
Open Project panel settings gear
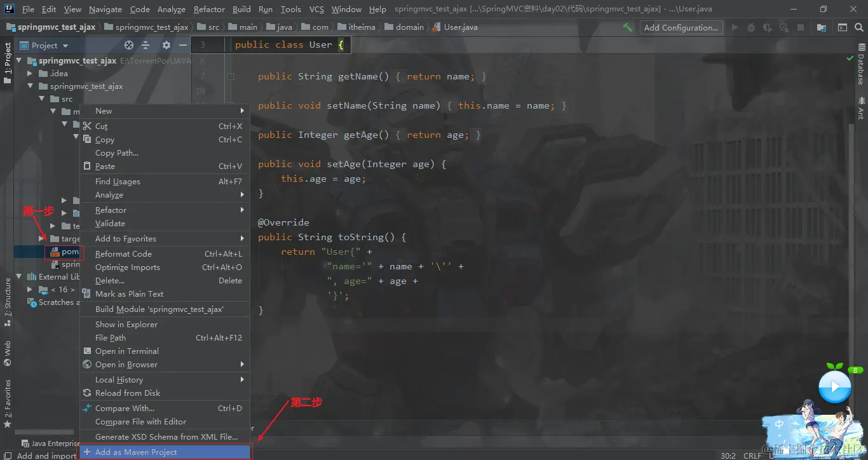(x=166, y=45)
